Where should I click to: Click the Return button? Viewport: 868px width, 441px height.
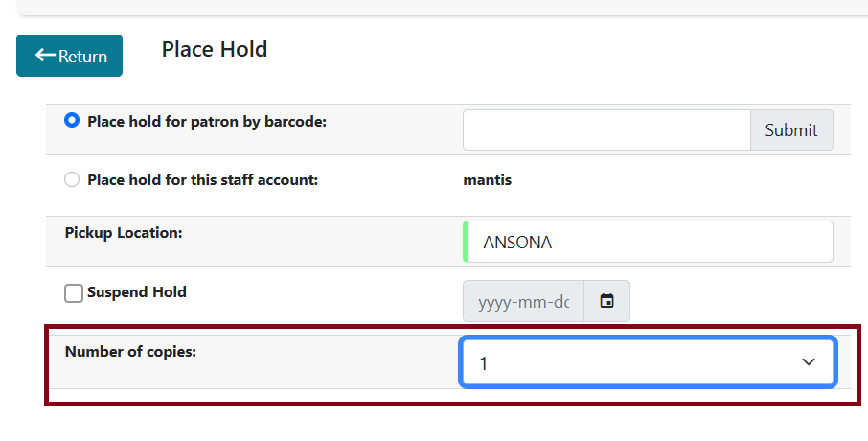(69, 56)
